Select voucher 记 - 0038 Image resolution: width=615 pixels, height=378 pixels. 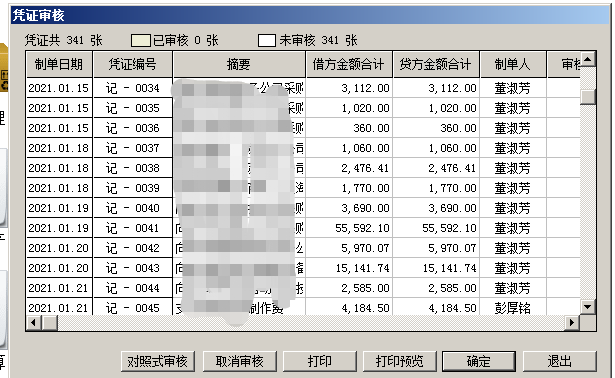133,168
